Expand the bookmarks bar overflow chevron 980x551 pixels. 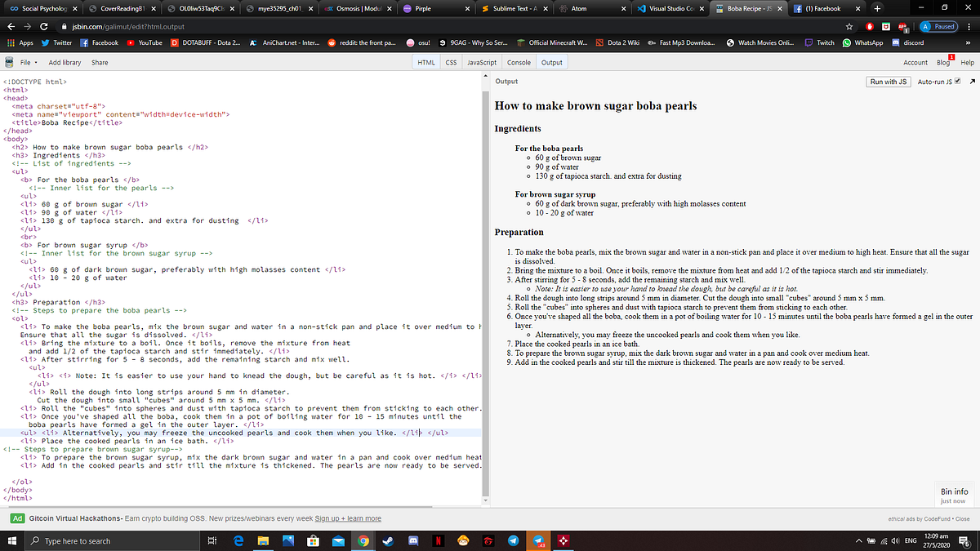(967, 44)
